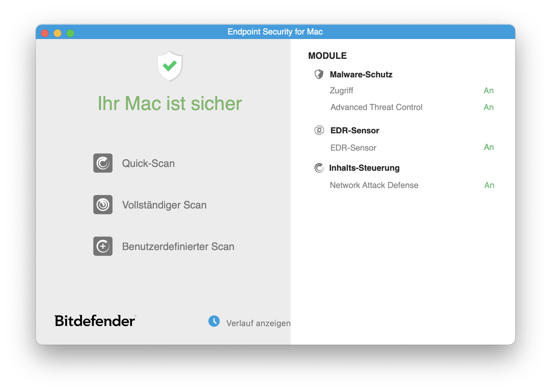Select the bold EDR-Sensor heading
This screenshot has width=551, height=392.
click(x=355, y=130)
